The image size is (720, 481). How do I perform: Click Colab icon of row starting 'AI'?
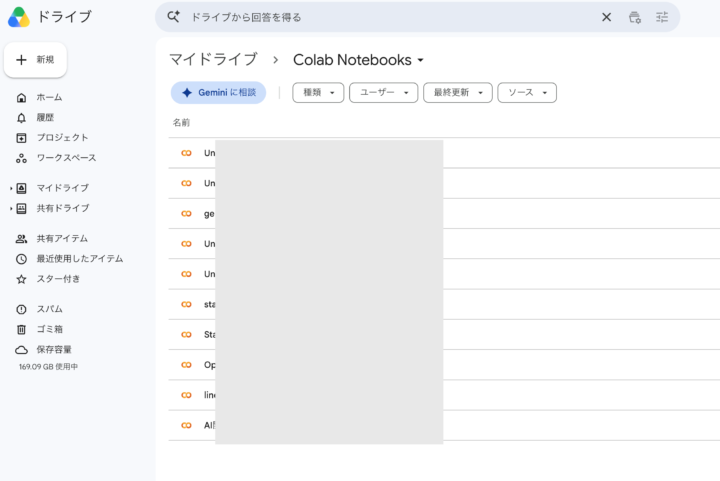[x=186, y=425]
